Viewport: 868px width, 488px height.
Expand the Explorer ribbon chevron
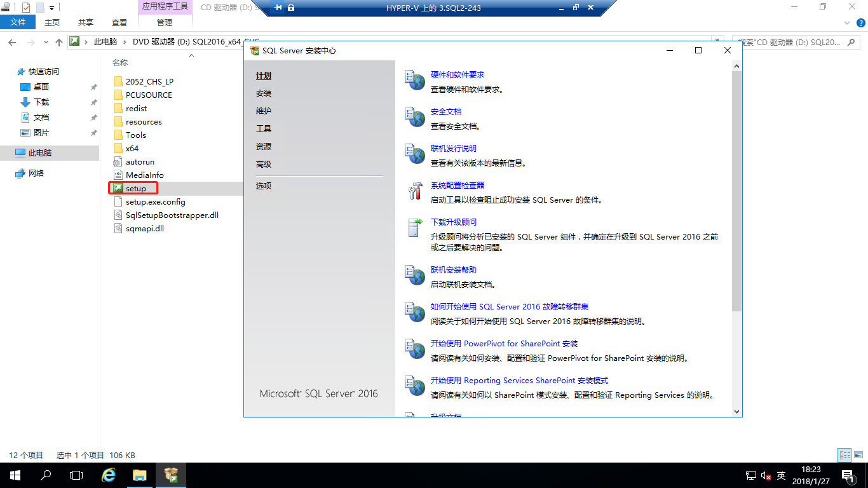[846, 22]
